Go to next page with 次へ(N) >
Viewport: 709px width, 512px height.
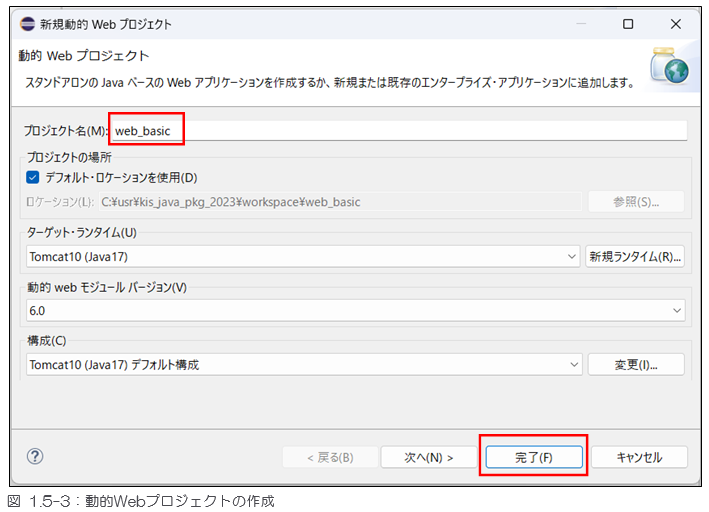coord(428,457)
